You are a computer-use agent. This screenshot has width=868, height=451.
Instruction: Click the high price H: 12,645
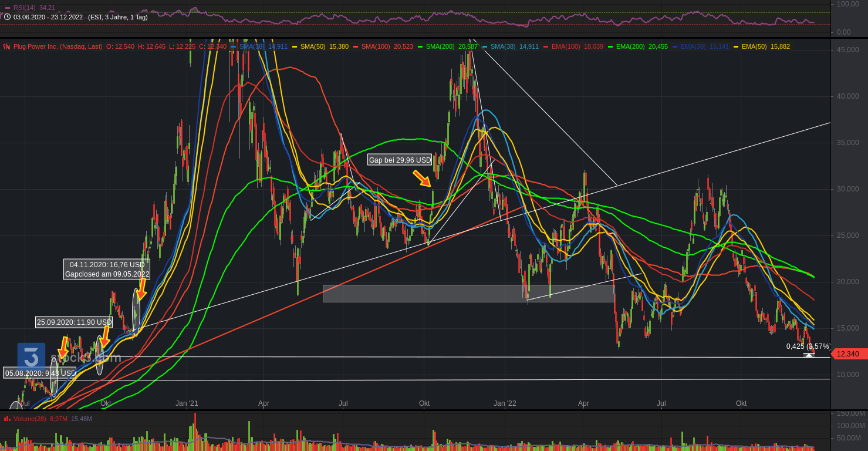pos(152,46)
